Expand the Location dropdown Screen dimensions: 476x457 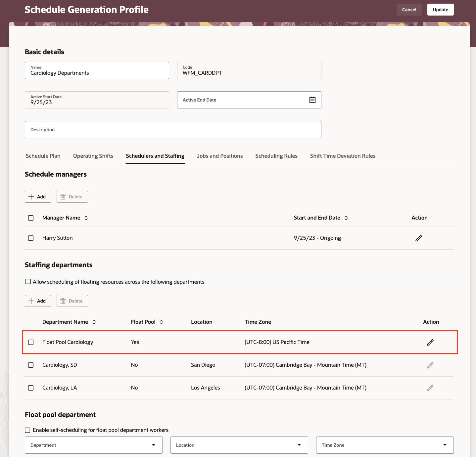[239, 445]
